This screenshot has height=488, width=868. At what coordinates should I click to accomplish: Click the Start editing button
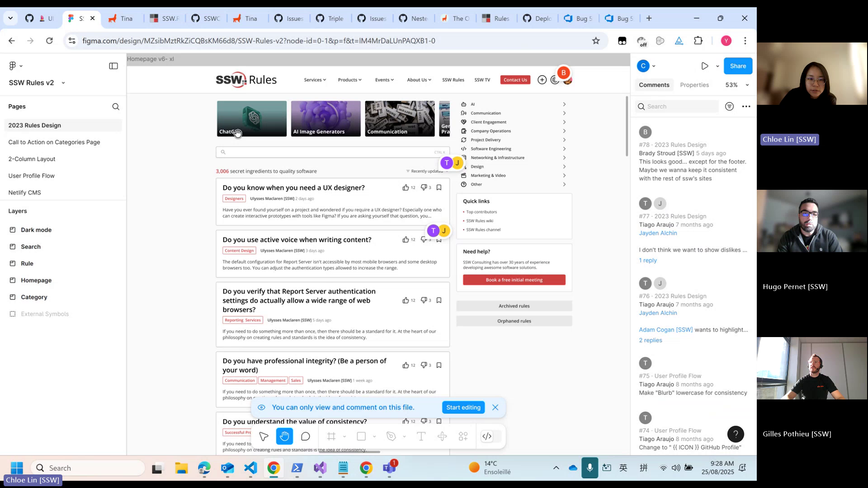pyautogui.click(x=463, y=408)
